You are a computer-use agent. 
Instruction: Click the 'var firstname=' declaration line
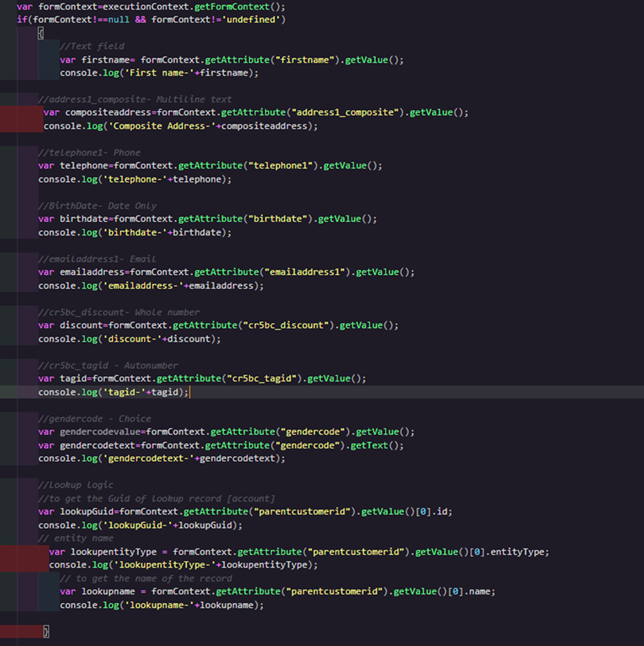pos(232,60)
